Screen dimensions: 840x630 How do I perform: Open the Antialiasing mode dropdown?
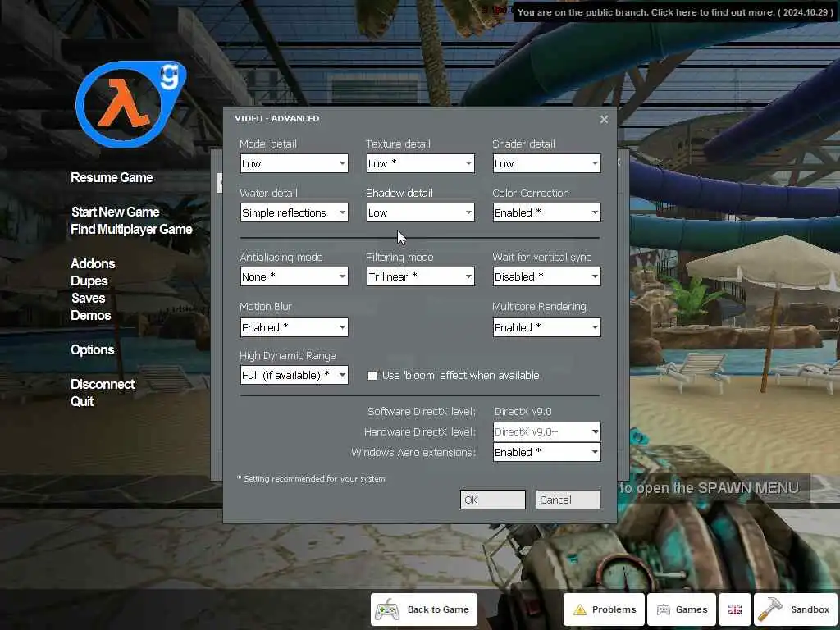coord(294,276)
